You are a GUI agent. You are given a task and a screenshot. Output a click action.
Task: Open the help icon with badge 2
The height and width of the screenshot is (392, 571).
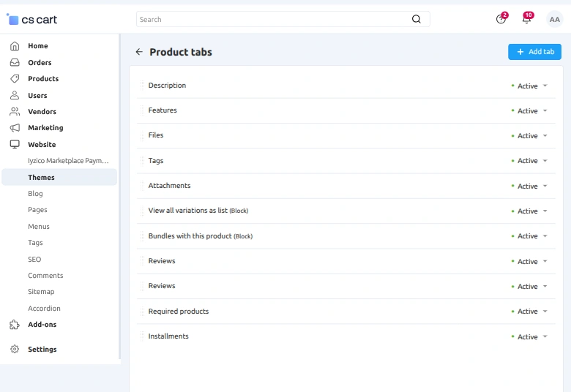click(x=501, y=19)
